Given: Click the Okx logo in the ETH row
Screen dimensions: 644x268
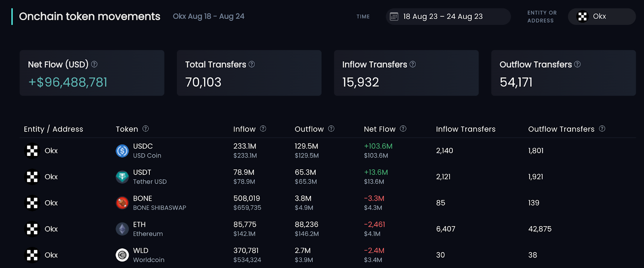Looking at the screenshot, I should coord(32,229).
